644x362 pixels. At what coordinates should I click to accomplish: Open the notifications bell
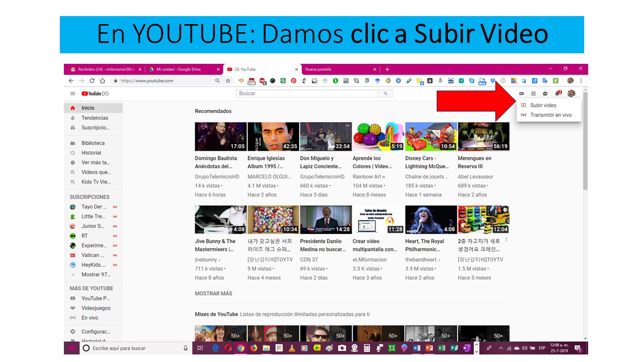557,94
